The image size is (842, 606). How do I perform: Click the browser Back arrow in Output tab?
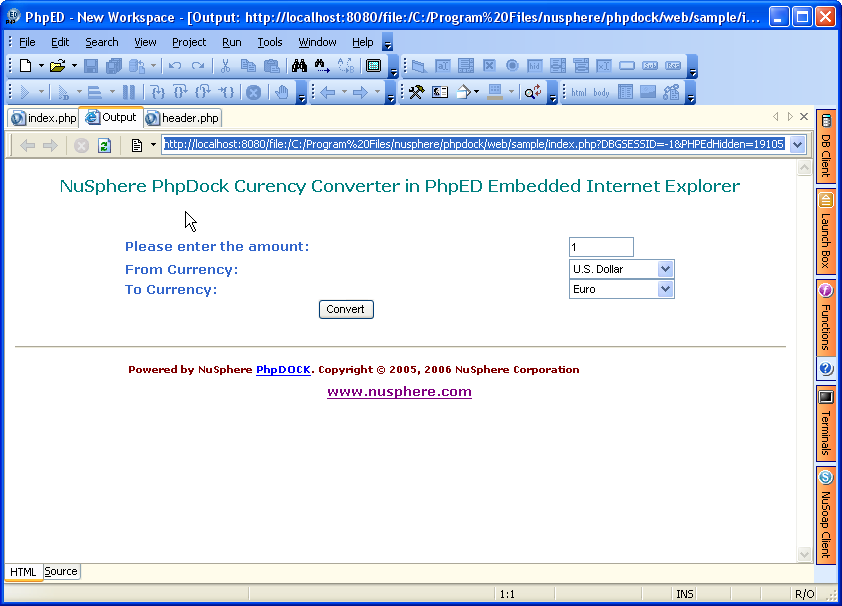[27, 145]
